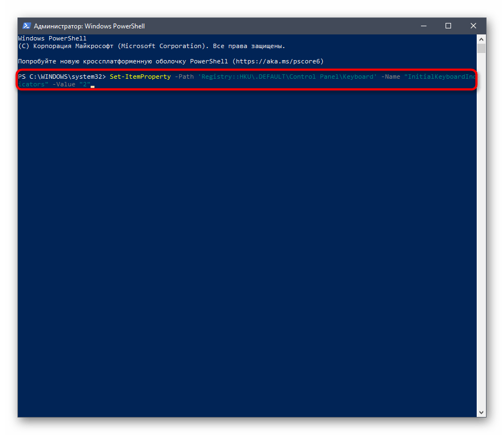Click the Microsoft Corporation copyright line
Image resolution: width=504 pixels, height=435 pixels.
152,46
